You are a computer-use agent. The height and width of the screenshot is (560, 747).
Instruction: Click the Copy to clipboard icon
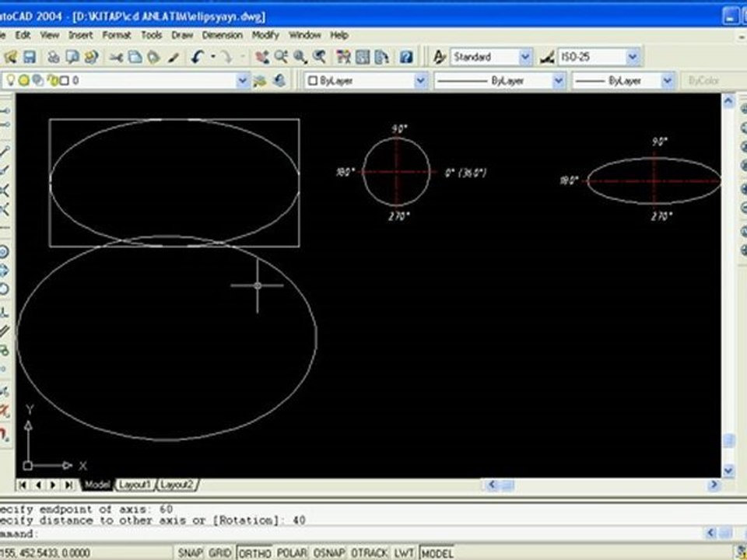(x=135, y=57)
